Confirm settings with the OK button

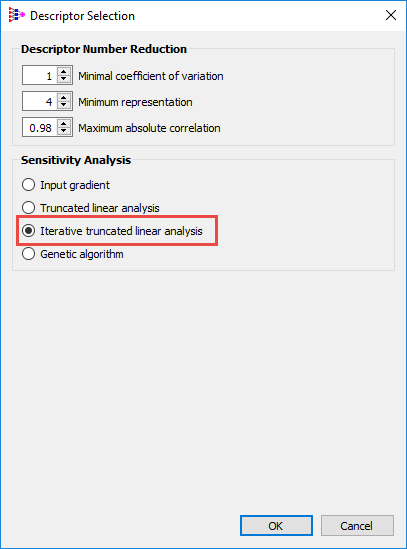coord(276,526)
